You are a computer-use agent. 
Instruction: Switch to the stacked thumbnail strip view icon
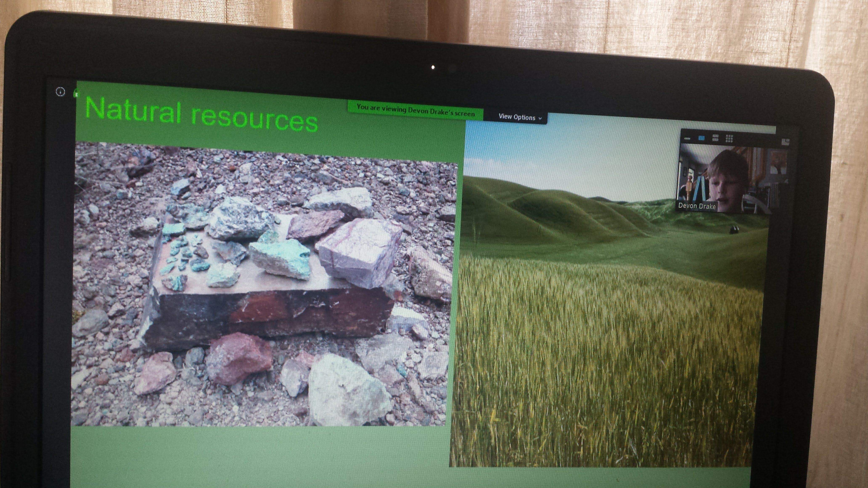click(715, 138)
